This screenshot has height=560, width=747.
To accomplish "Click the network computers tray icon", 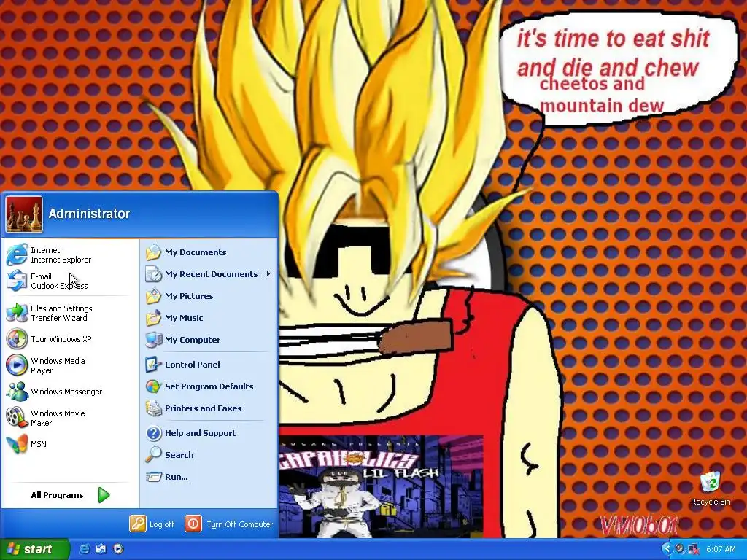I will point(693,549).
